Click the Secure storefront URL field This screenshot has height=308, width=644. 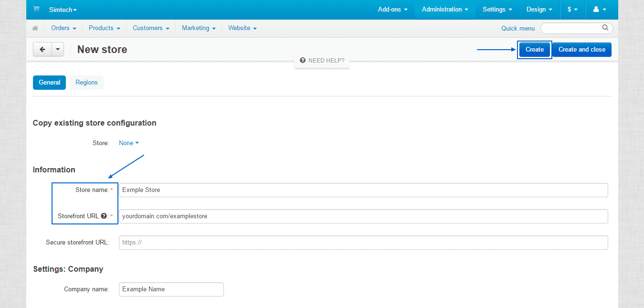(x=363, y=242)
